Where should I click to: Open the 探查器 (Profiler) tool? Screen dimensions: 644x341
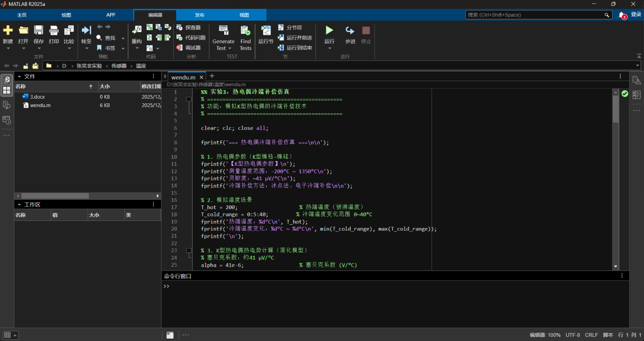click(189, 27)
